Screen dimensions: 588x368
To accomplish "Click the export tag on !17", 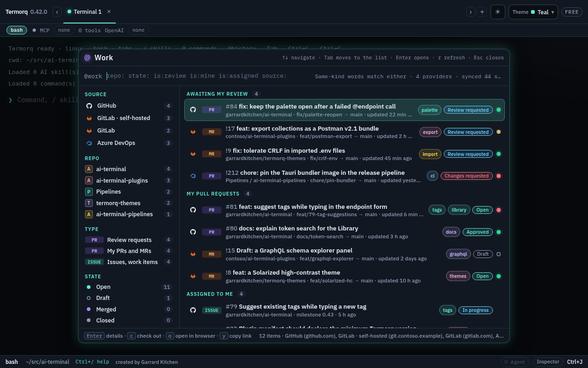I will tap(430, 132).
